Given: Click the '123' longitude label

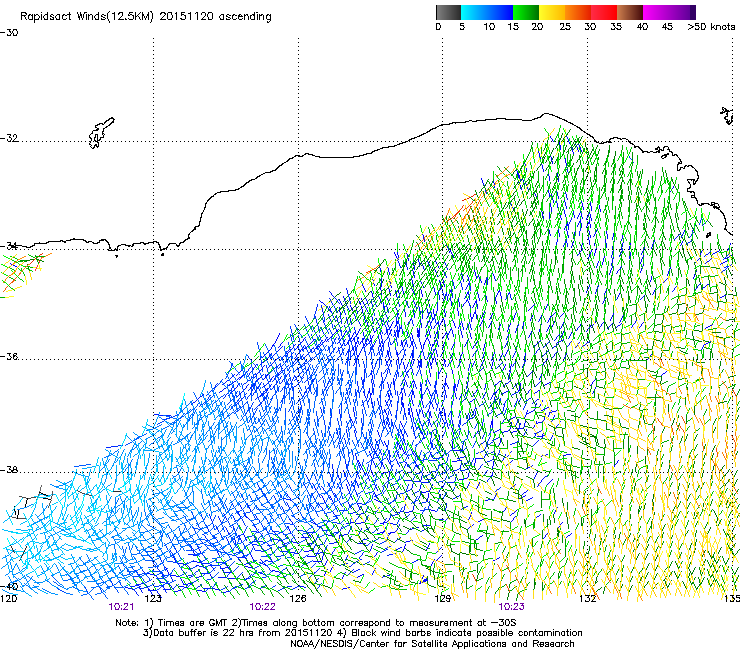Looking at the screenshot, I should [x=153, y=599].
